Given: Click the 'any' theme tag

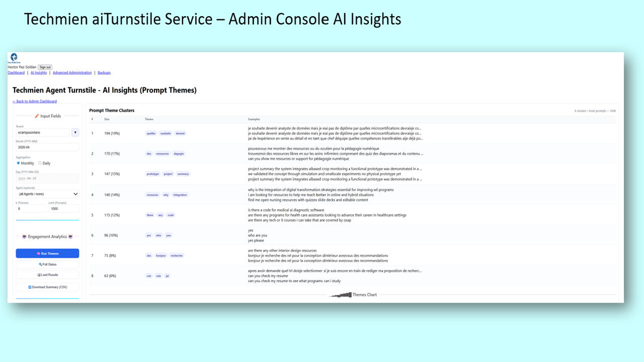Looking at the screenshot, I should (160, 215).
